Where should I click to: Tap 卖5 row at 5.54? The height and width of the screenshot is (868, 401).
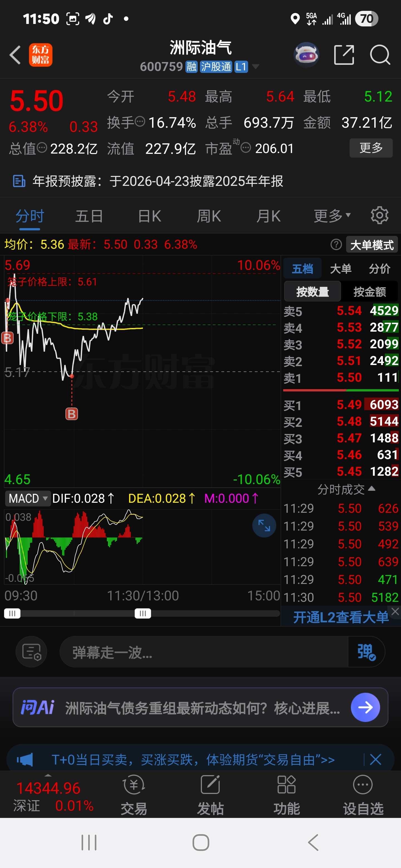coord(341,311)
